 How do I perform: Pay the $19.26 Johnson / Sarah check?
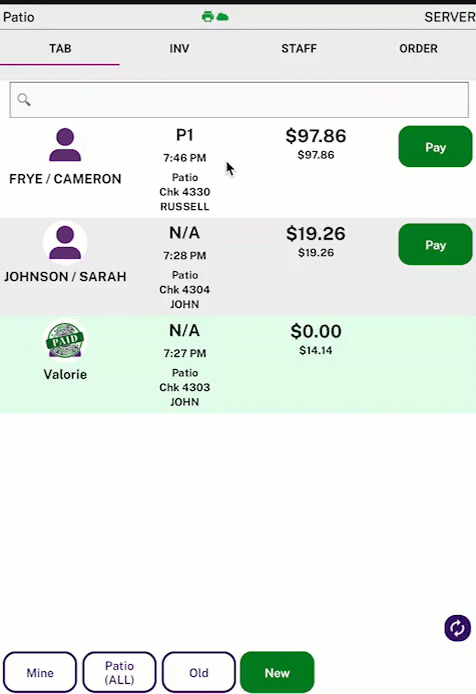click(x=435, y=244)
